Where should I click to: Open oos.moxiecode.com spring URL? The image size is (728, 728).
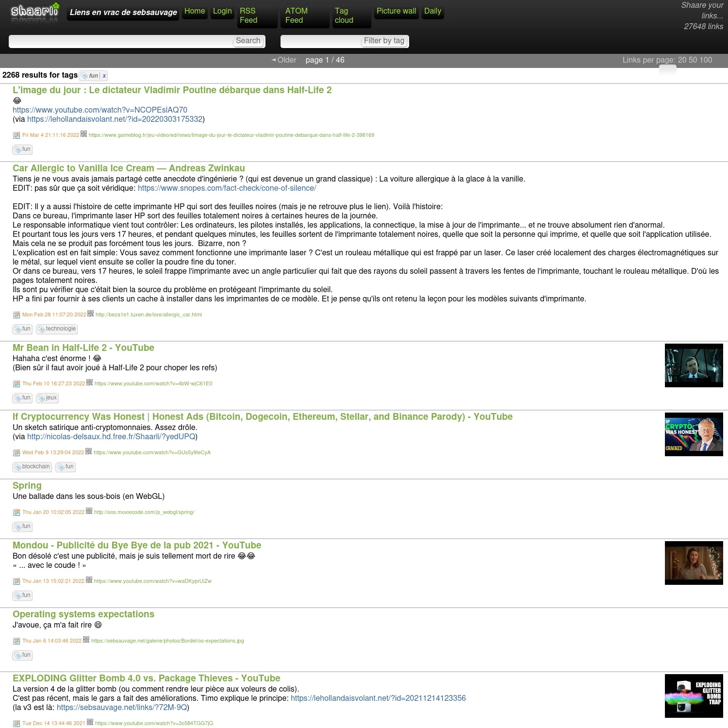pos(144,513)
